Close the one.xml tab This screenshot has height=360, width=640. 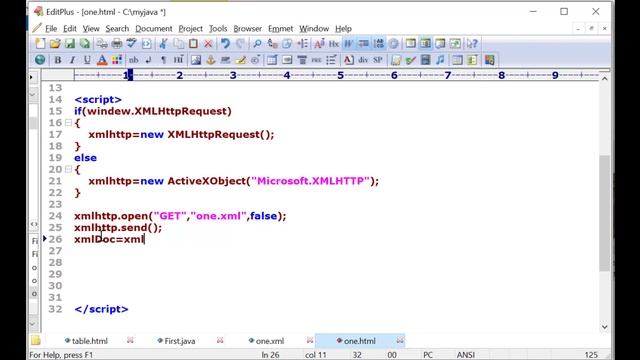[x=310, y=340]
